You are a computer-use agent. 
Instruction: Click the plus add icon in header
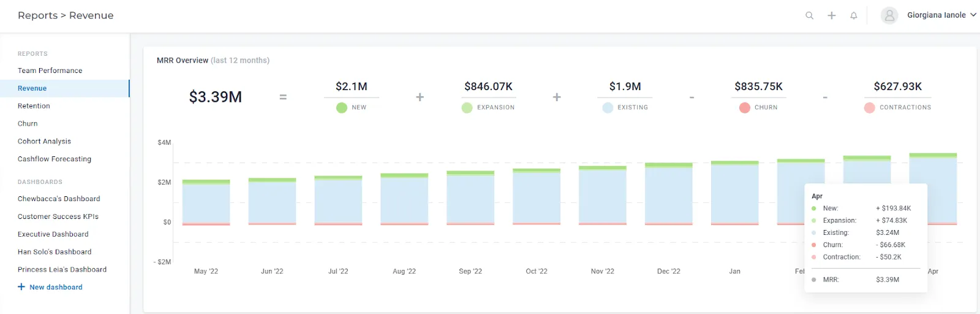[x=831, y=15]
